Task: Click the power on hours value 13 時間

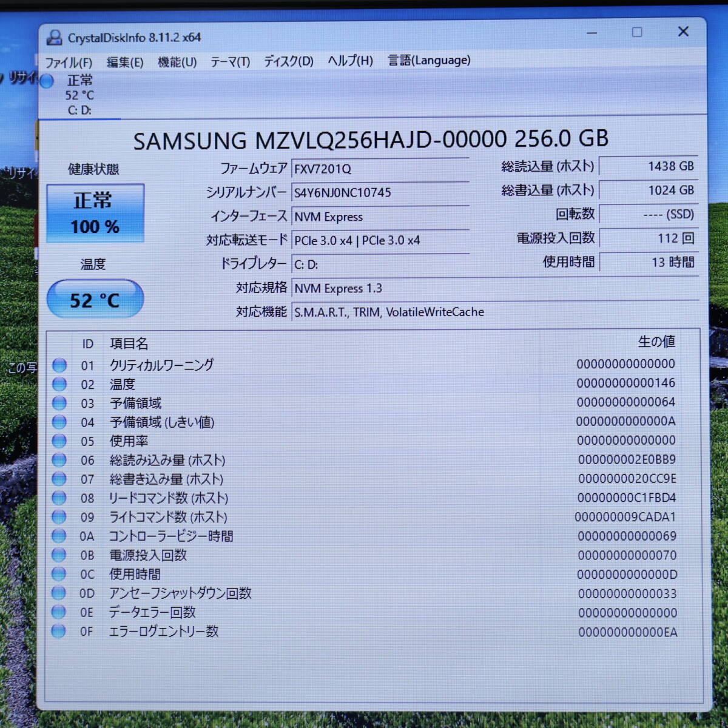Action: point(649,262)
